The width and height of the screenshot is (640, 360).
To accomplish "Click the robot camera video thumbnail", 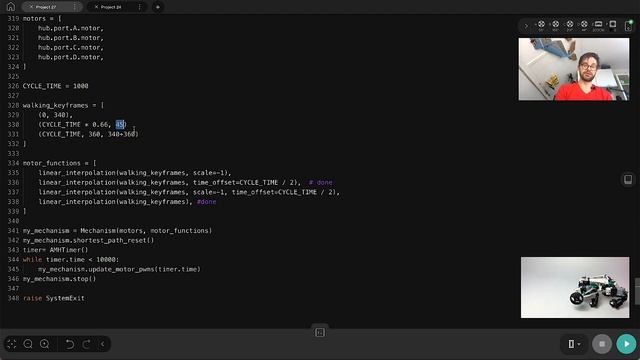I will [x=575, y=287].
